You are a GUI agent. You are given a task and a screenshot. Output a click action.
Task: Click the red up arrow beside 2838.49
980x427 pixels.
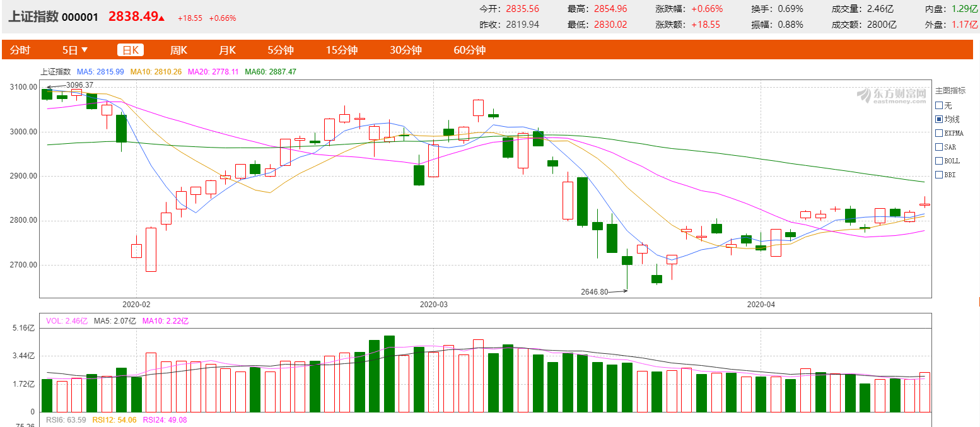162,18
